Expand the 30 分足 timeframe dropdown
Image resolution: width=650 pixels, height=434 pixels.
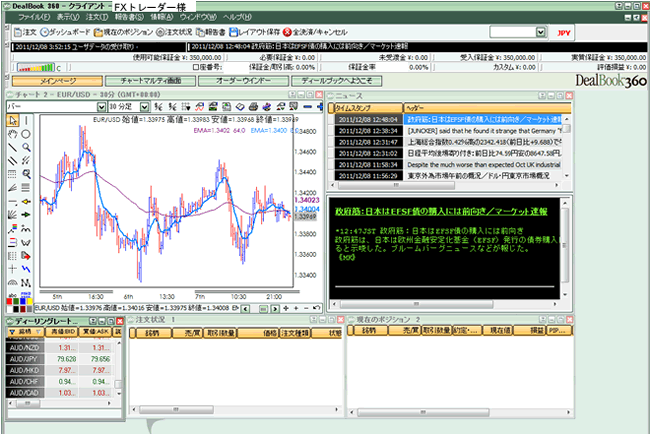click(x=144, y=107)
